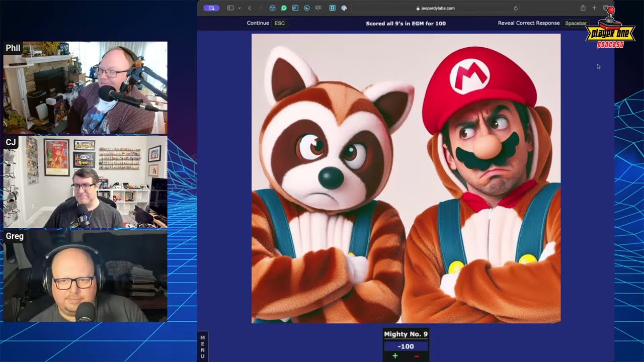Click the raccoon and Mario clue image
The width and height of the screenshot is (644, 362).
[x=406, y=178]
